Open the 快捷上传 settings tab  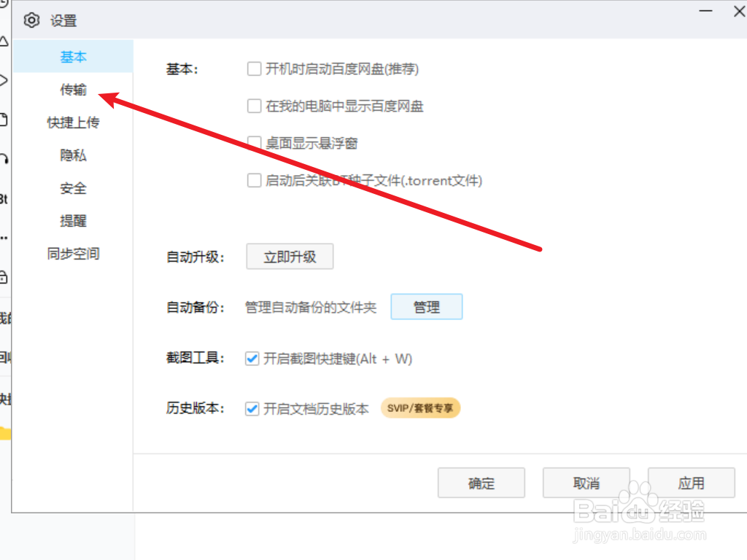click(x=73, y=122)
